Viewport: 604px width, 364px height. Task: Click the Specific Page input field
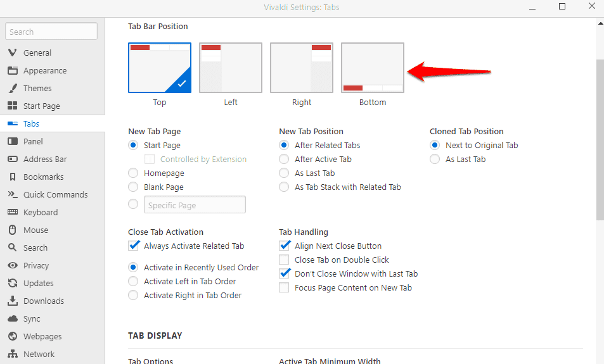pyautogui.click(x=195, y=204)
